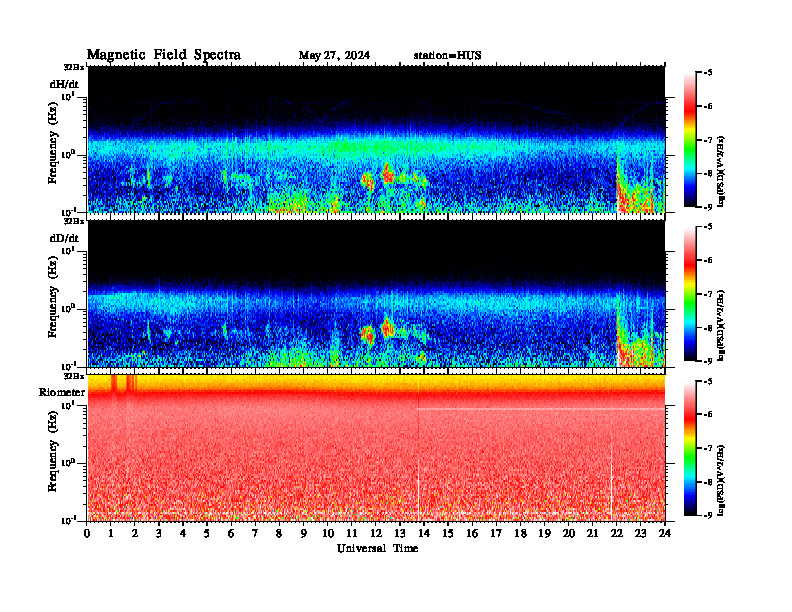792x612 pixels.
Task: Click hour tick label "7" on time axis
Action: pos(255,533)
